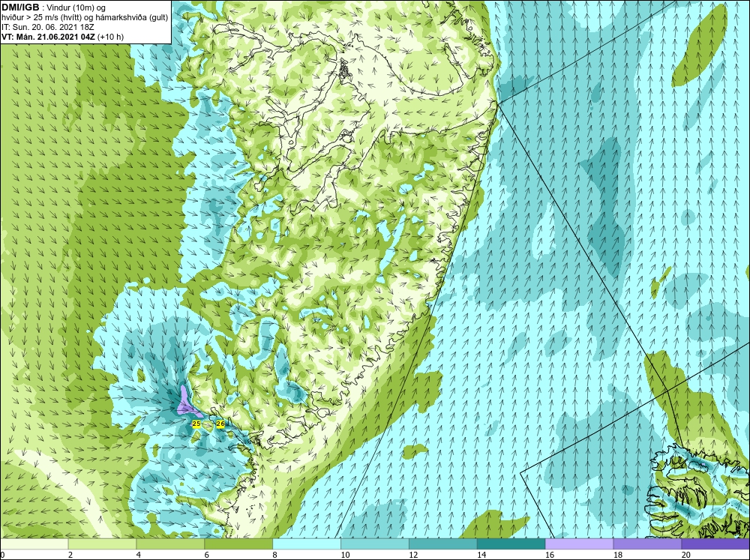Click the legend scale number 18

[618, 555]
